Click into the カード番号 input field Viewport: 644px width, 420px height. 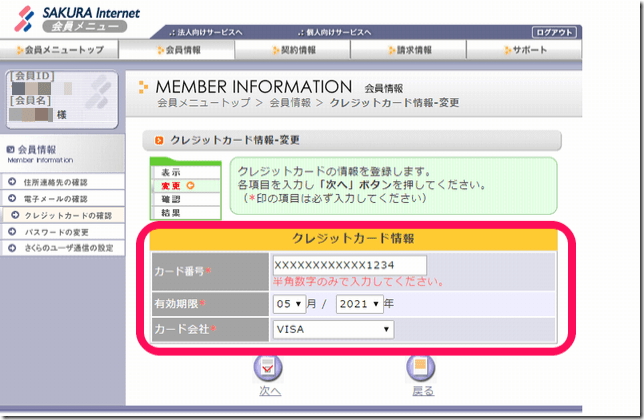pyautogui.click(x=348, y=265)
